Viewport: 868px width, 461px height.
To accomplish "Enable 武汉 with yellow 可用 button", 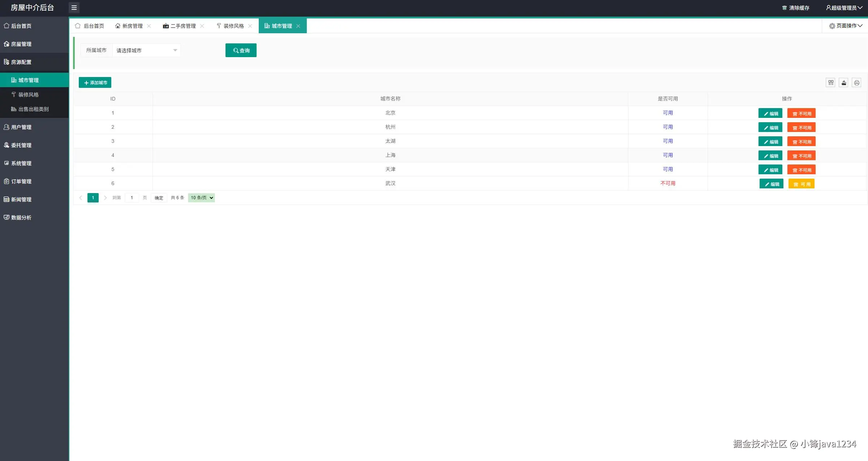I will 802,184.
